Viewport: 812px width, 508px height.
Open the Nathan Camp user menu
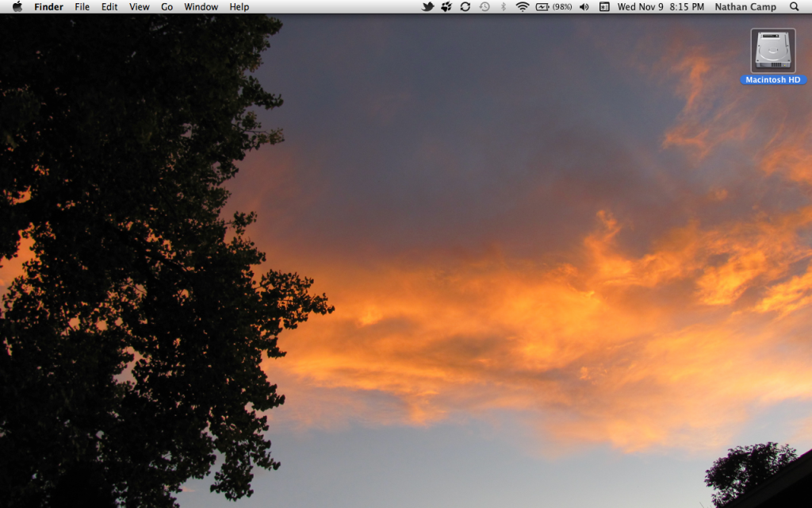pos(745,7)
